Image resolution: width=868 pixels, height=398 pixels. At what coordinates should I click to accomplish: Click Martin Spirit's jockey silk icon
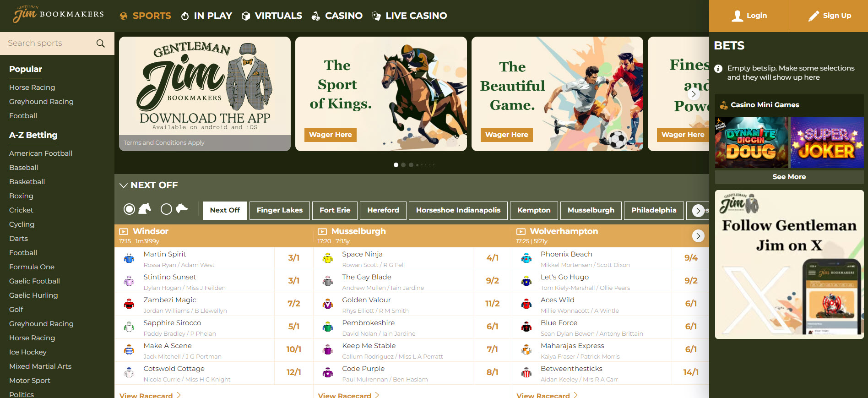coord(129,258)
